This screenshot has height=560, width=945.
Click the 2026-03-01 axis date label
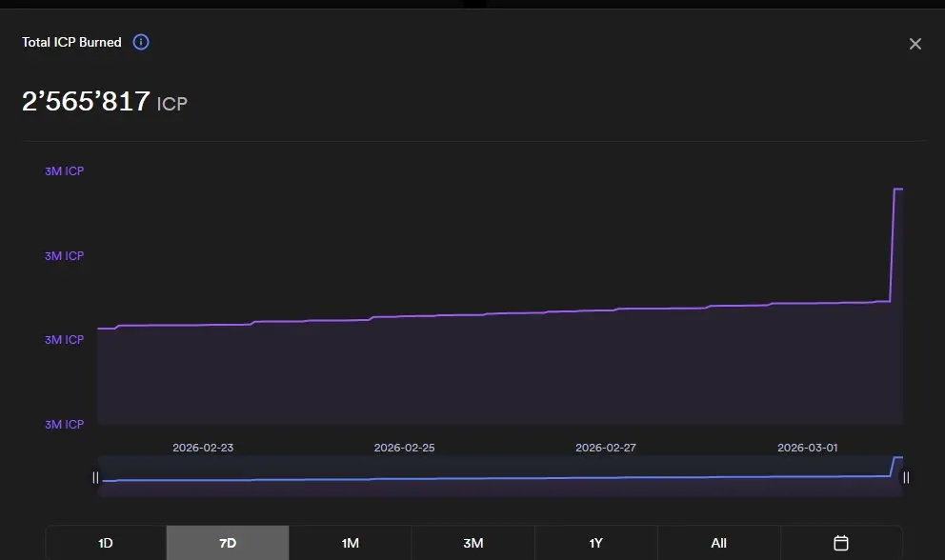coord(808,448)
